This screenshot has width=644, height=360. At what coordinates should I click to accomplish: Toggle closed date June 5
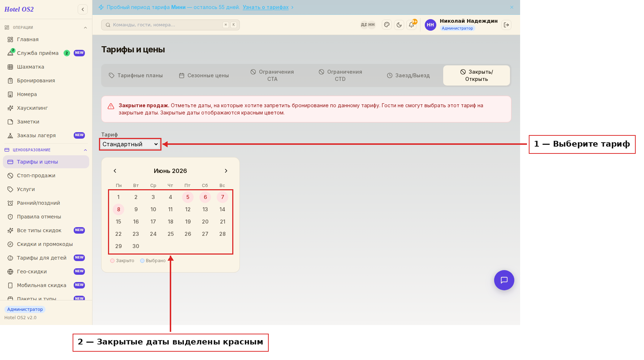coord(188,197)
